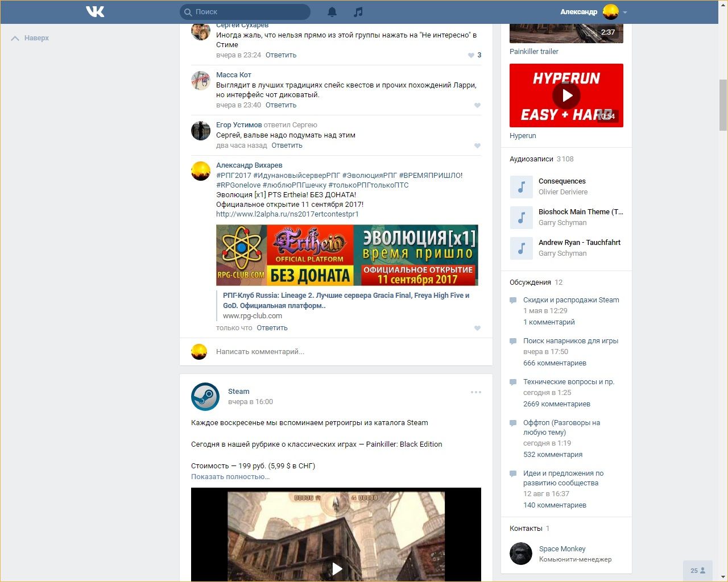The height and width of the screenshot is (582, 728).
Task: Open Steam community avatar icon
Action: 205,397
